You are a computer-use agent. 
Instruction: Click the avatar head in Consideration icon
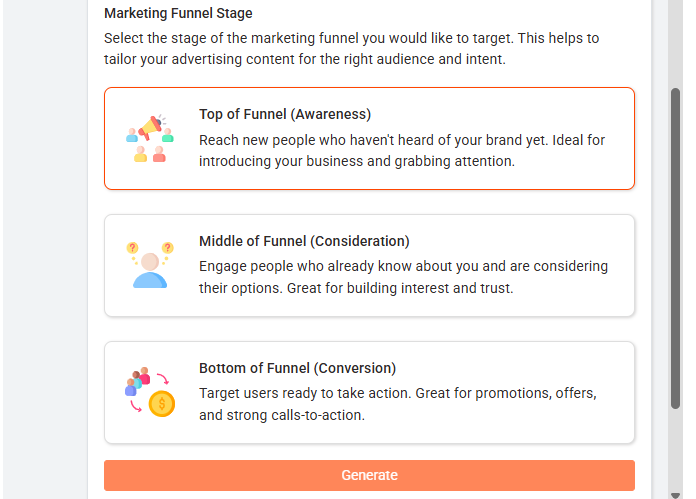point(150,262)
